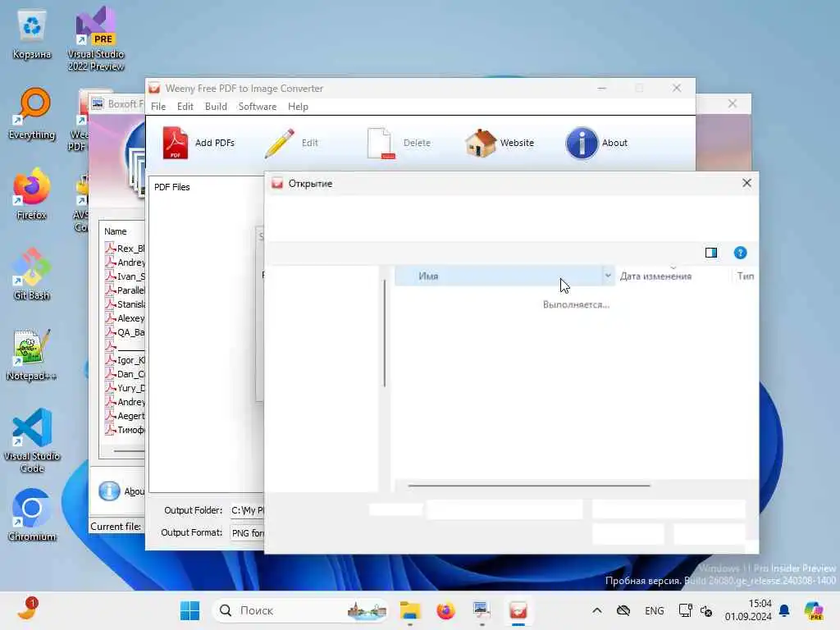Open the notifications bell icon
The width and height of the screenshot is (840, 630).
[x=784, y=610]
